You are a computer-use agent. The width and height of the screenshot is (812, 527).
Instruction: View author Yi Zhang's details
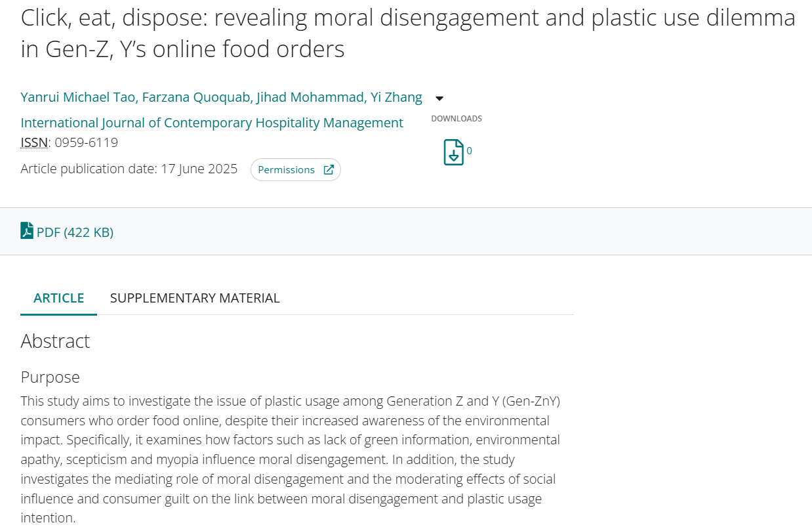click(x=396, y=98)
